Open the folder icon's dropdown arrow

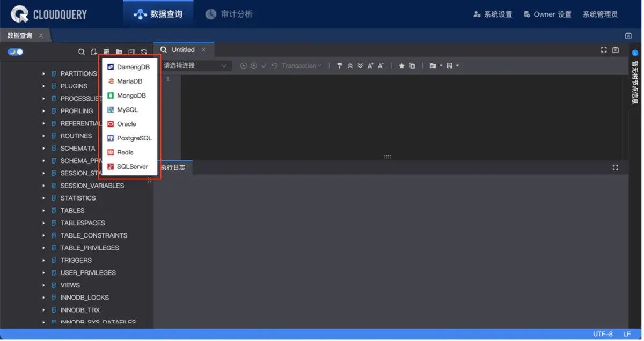(x=441, y=66)
